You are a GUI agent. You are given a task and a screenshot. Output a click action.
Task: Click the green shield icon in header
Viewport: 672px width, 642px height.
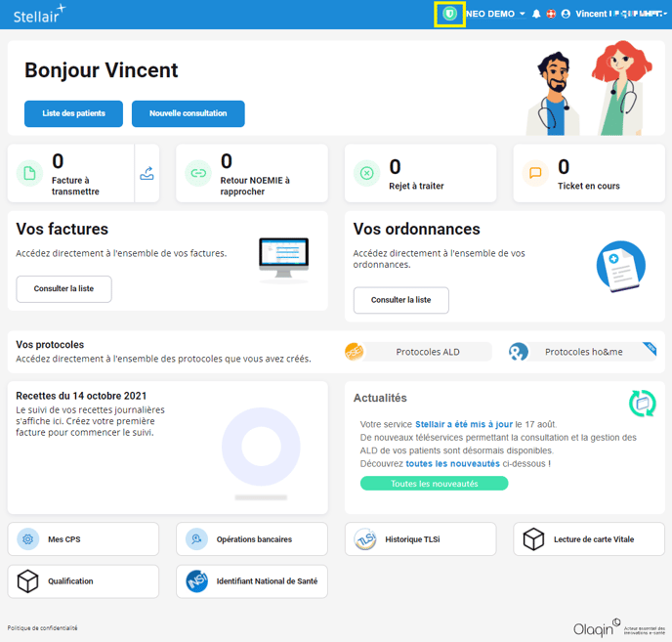coord(449,14)
